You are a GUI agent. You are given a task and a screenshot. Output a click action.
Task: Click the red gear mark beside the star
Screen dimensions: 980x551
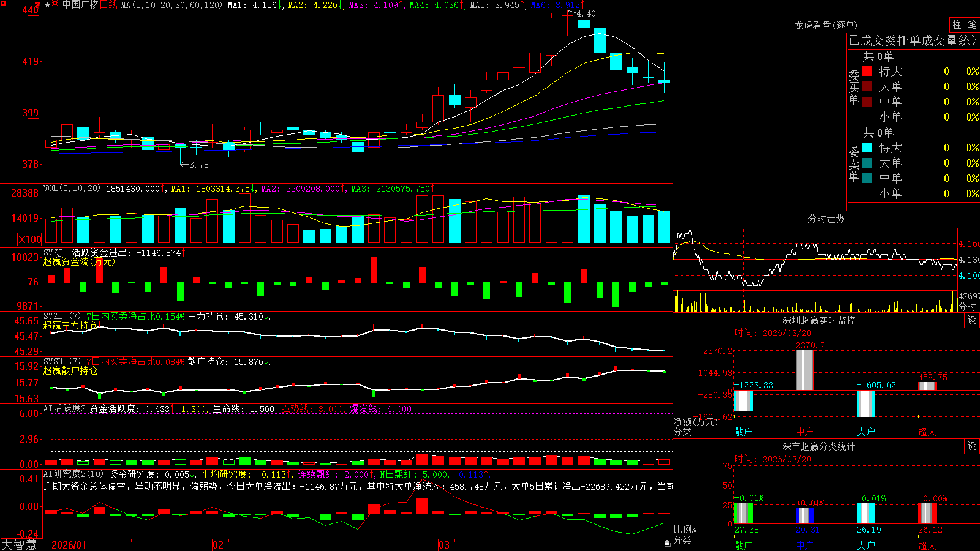(x=55, y=4)
